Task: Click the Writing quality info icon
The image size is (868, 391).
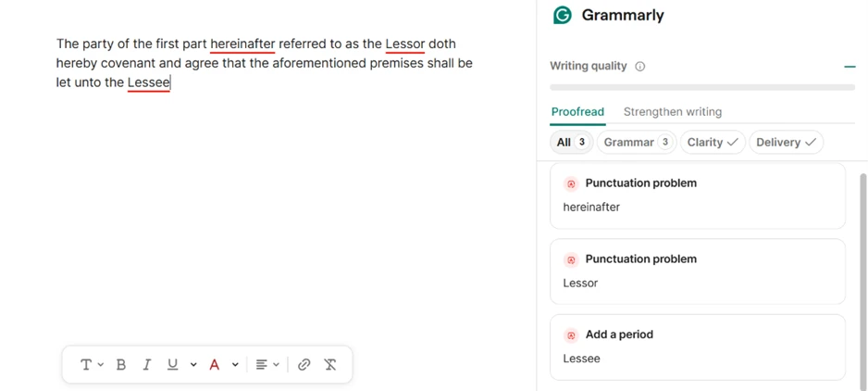Action: tap(640, 67)
